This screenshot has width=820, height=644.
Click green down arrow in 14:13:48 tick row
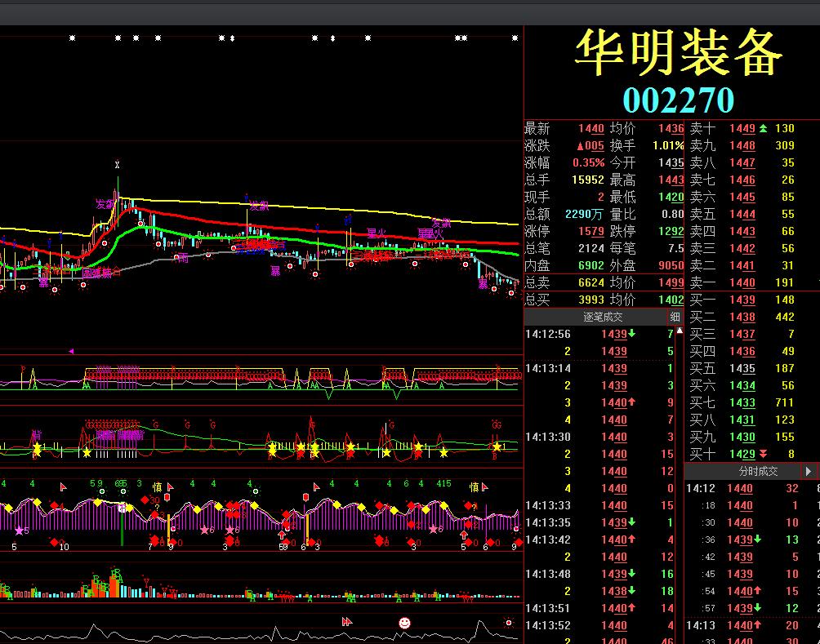[x=631, y=574]
